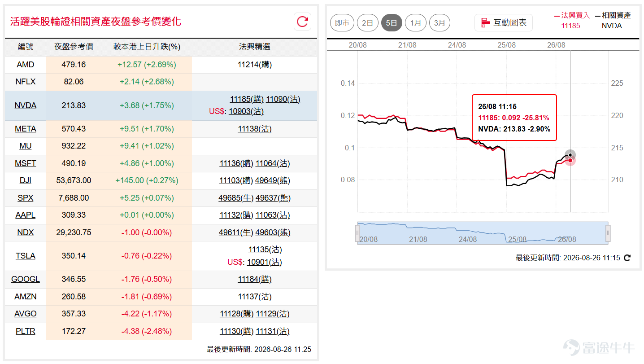
Task: Open the NDX index link
Action: coord(26,232)
